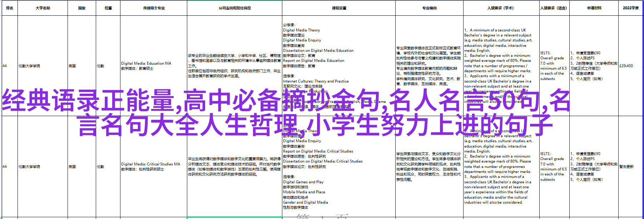Image resolution: width=644 pixels, height=219 pixels.
Task: Select 申请受理费£90 materials in the Critical Studies MA row
Action: (594, 166)
